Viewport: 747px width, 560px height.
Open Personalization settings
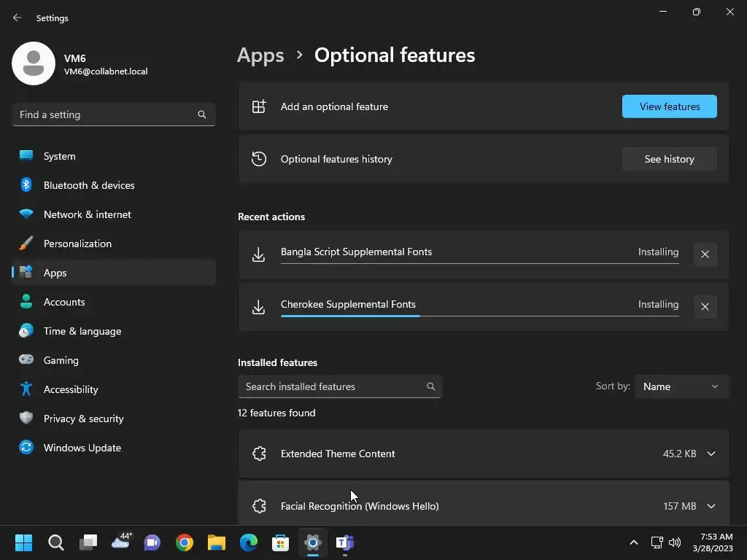coord(77,244)
